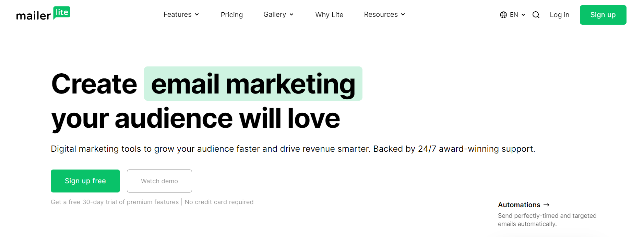Screen dimensions: 644x237
Task: Open the Automations link
Action: [x=523, y=205]
